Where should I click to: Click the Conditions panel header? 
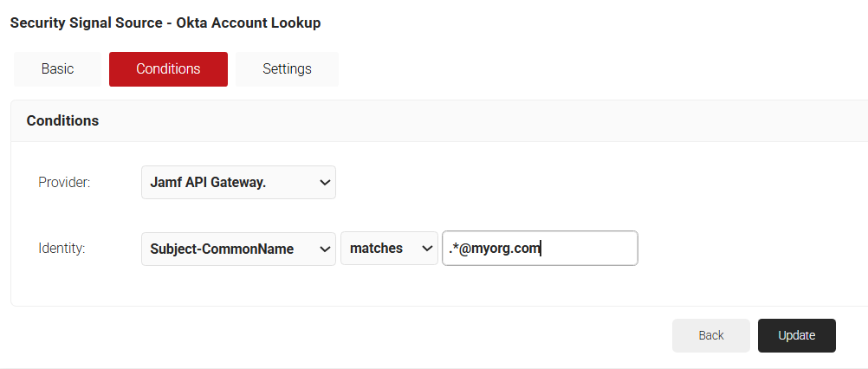point(62,121)
